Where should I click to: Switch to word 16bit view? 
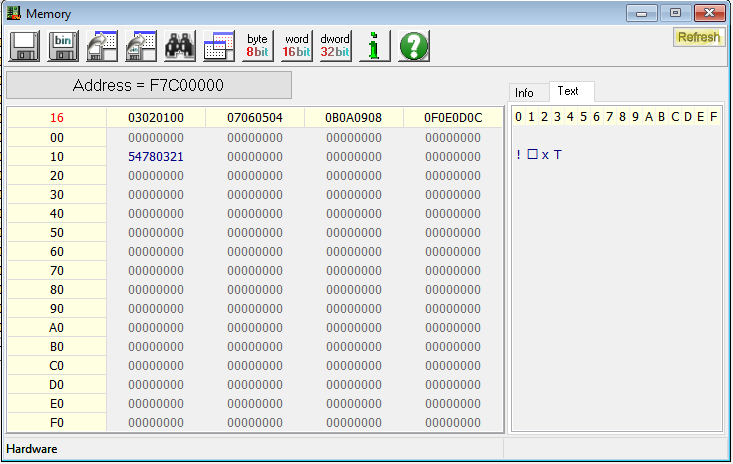pos(297,46)
